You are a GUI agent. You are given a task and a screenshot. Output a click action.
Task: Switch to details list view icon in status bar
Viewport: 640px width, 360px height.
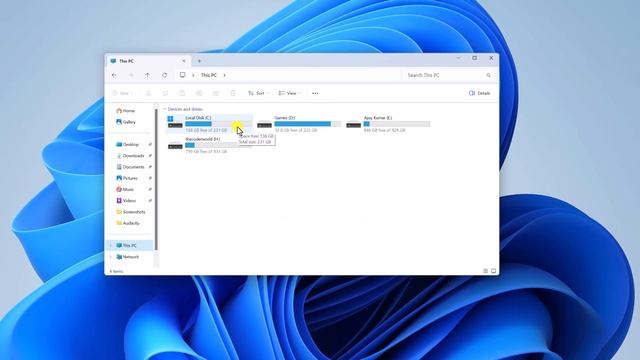[x=485, y=271]
